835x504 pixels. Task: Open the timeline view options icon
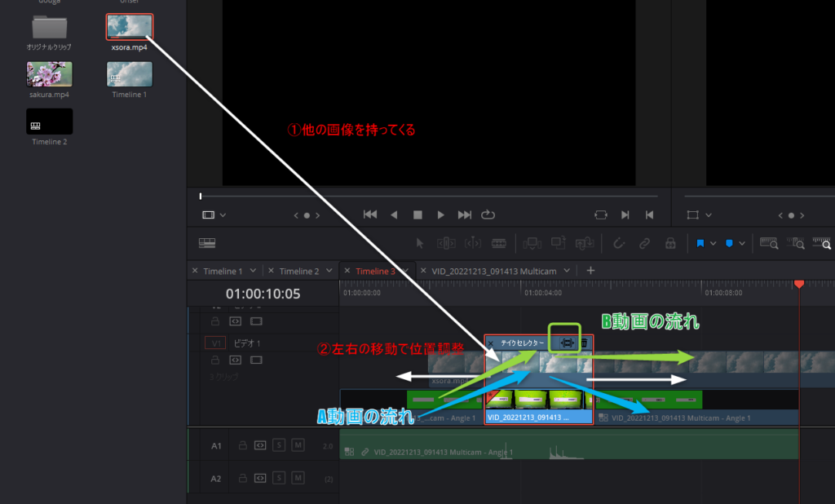click(207, 243)
